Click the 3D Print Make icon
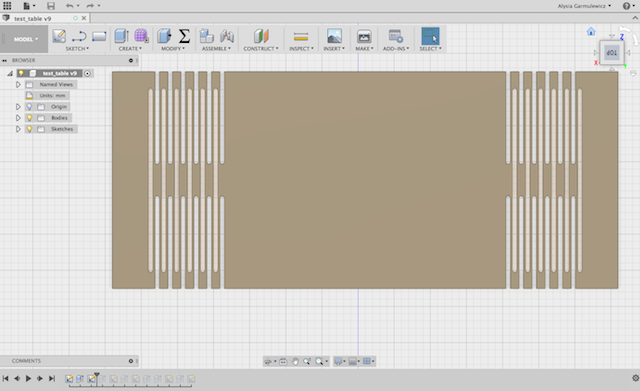Screen dimensions: 640x391 click(x=364, y=36)
